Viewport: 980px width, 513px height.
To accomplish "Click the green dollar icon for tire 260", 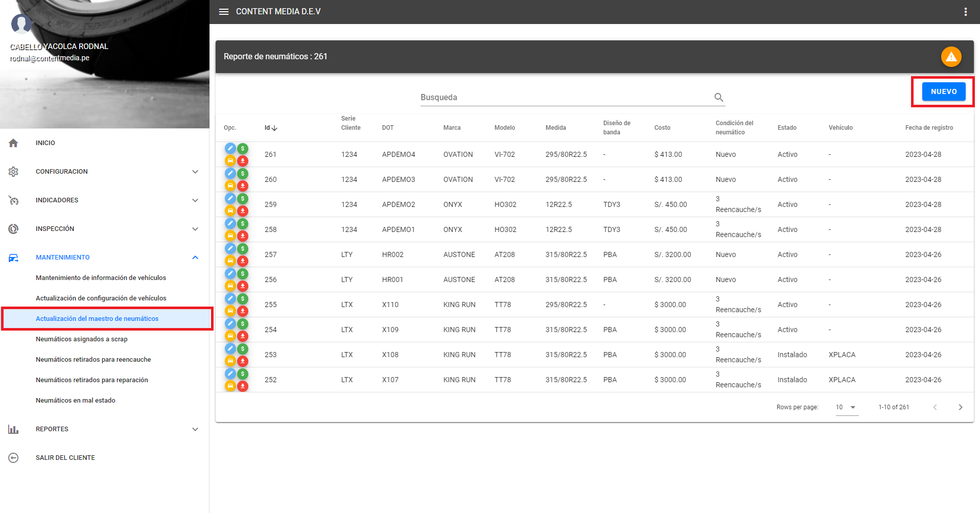I will coord(243,174).
